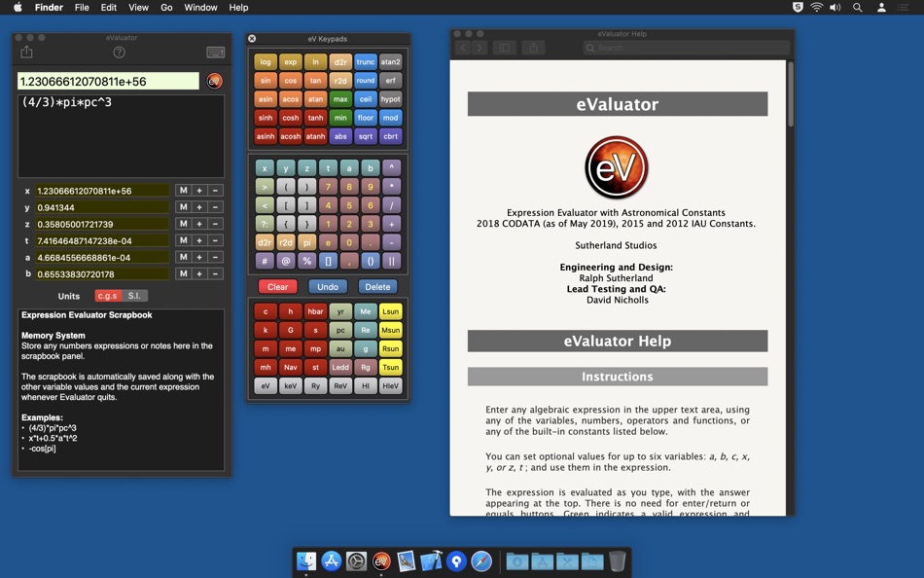Viewport: 924px width, 578px height.
Task: Open the File menu
Action: 82,7
